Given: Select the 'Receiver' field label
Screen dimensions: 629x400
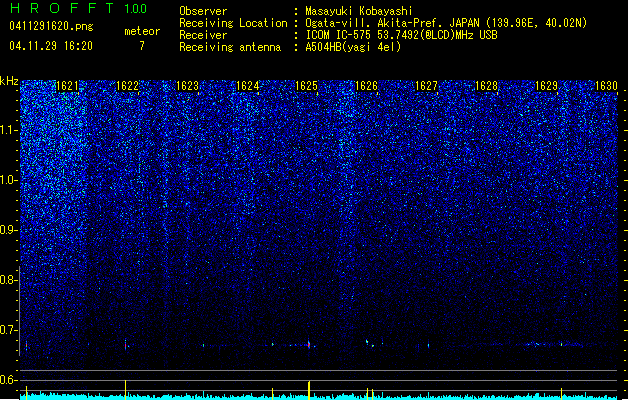Looking at the screenshot, I should pos(203,35).
